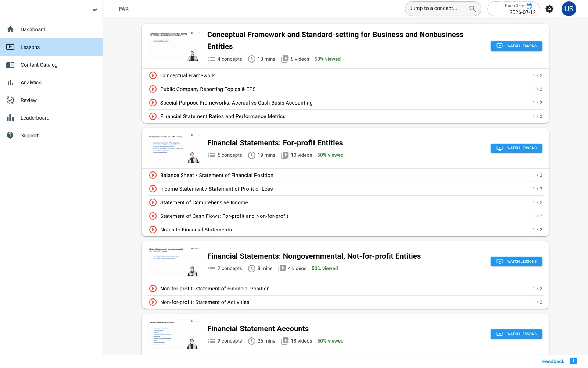Click the Feedback exclamation icon

[573, 361]
